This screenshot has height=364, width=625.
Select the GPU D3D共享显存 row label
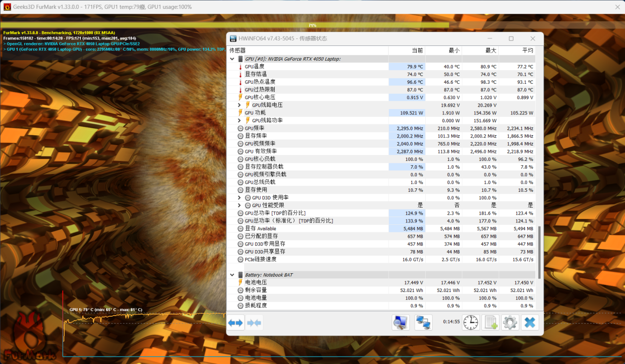[x=265, y=252]
